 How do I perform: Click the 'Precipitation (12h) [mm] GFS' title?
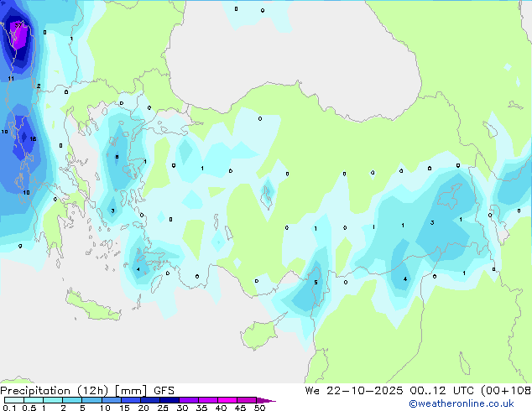(x=87, y=391)
